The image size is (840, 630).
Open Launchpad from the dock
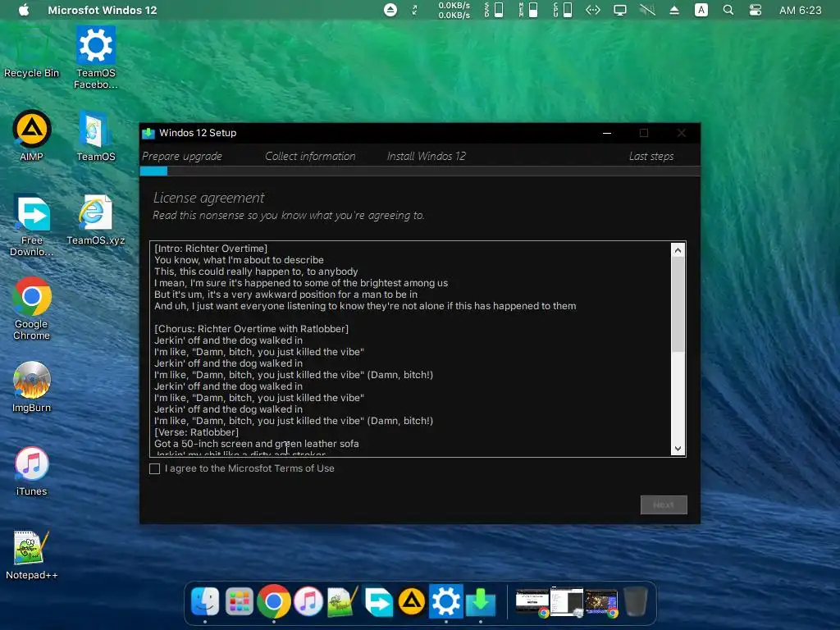pos(239,601)
